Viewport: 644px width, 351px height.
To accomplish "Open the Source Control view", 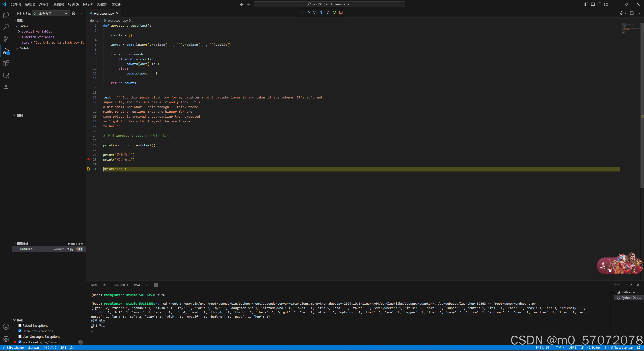I will (x=6, y=39).
